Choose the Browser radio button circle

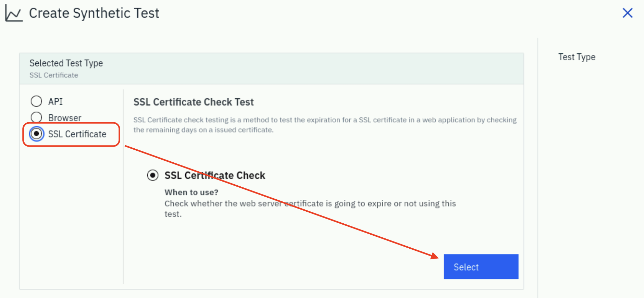[x=36, y=117]
